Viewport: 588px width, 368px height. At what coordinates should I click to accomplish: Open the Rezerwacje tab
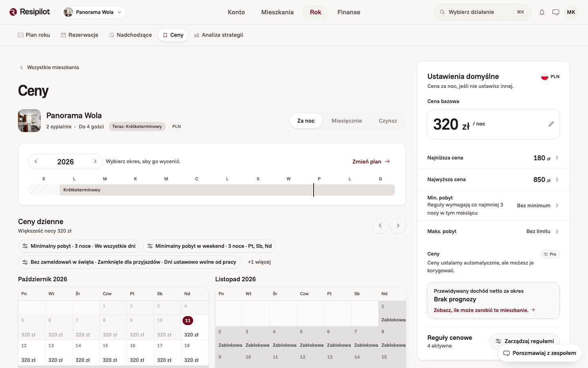click(80, 35)
